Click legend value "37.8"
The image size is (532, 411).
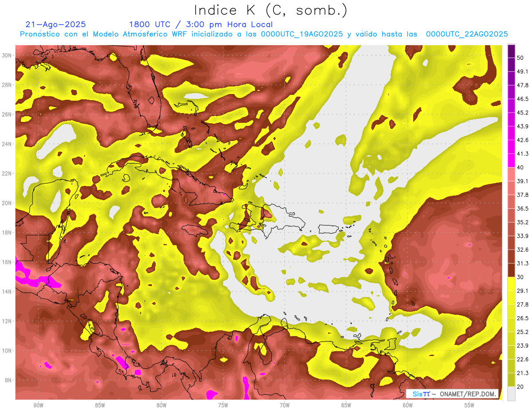[x=523, y=195]
